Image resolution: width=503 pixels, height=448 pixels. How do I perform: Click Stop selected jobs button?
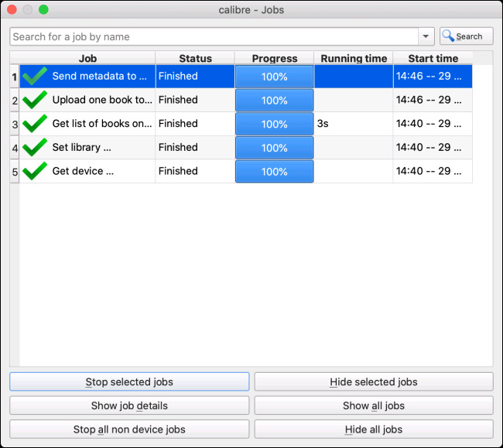(129, 381)
